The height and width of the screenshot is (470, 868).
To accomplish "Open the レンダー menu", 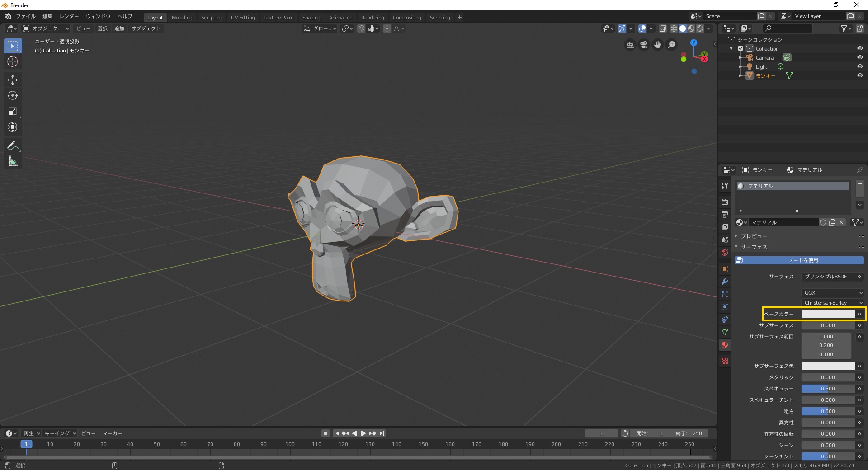I will tap(69, 16).
